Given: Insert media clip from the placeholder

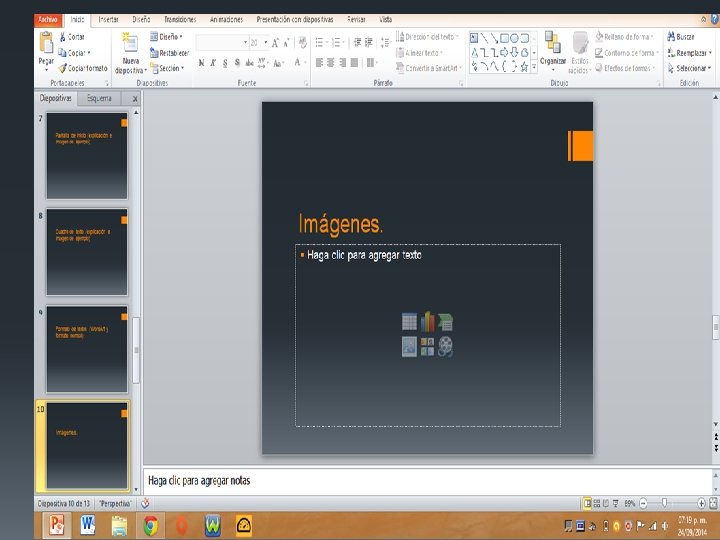Looking at the screenshot, I should [x=445, y=346].
